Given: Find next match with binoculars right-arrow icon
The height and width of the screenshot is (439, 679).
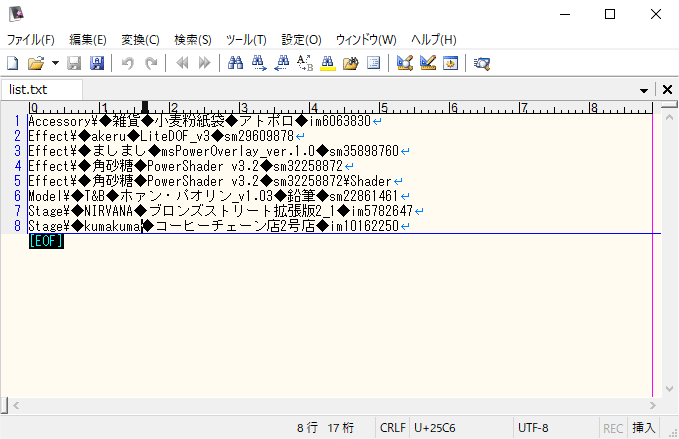Looking at the screenshot, I should (x=259, y=63).
